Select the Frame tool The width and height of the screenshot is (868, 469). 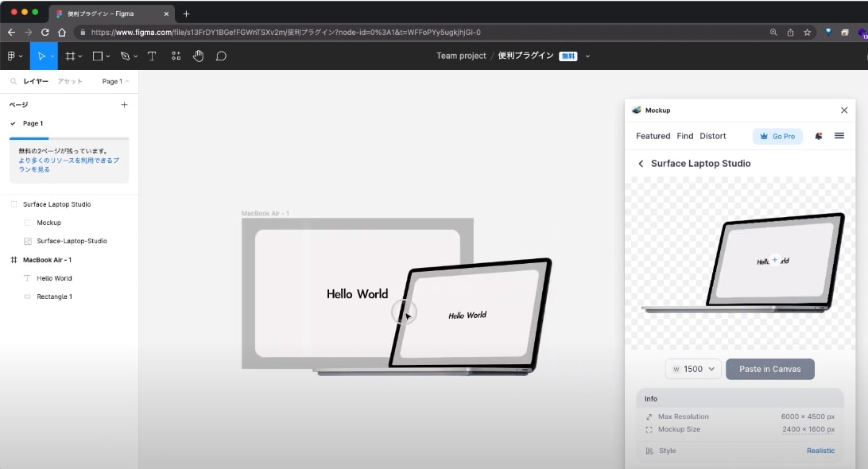click(x=70, y=56)
